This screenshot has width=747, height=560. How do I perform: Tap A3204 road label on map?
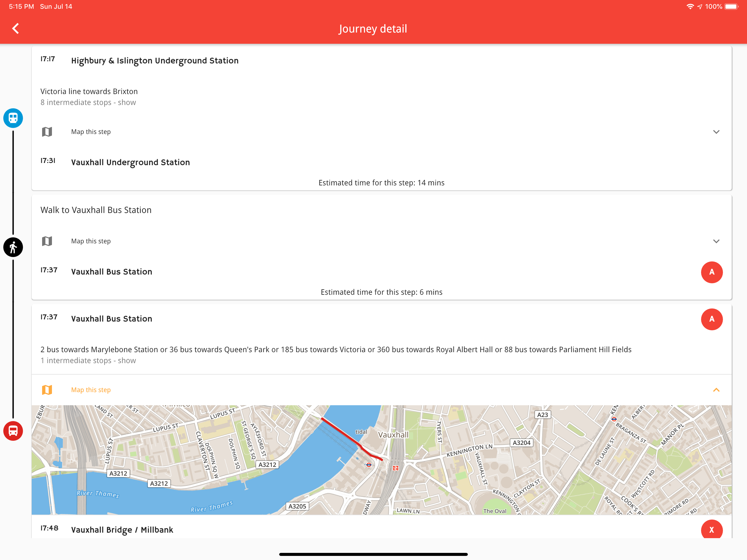pyautogui.click(x=521, y=442)
